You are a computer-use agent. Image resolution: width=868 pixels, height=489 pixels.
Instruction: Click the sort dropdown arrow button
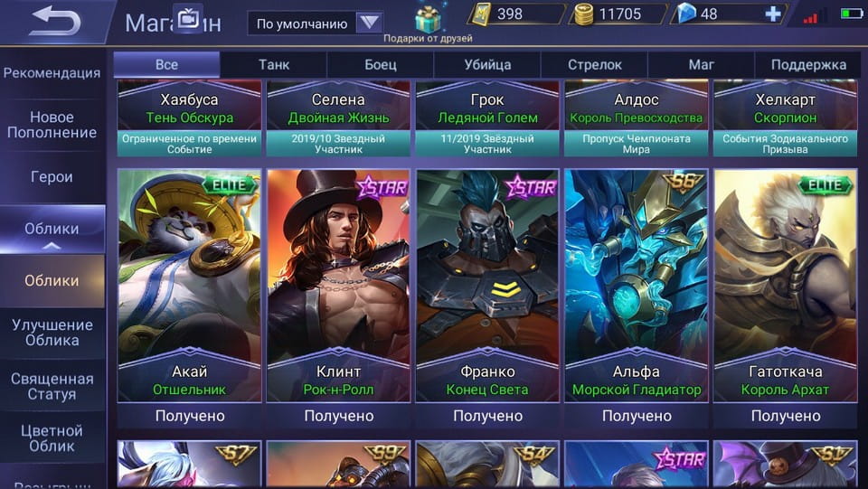[x=369, y=24]
